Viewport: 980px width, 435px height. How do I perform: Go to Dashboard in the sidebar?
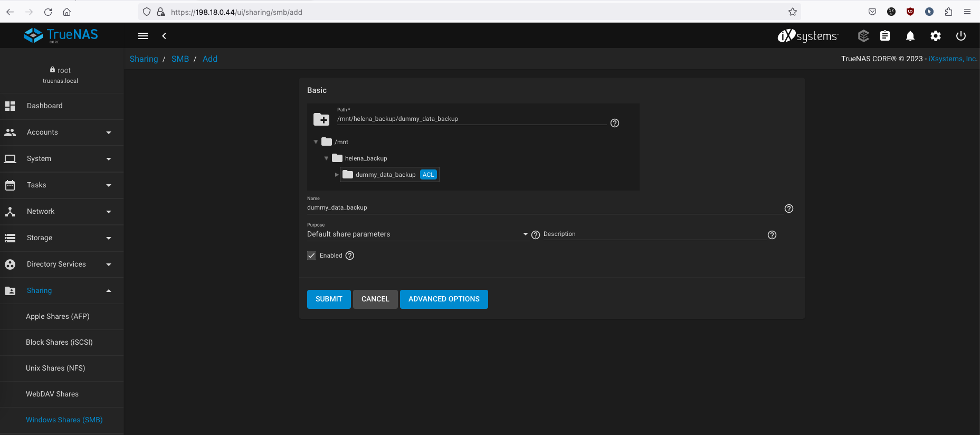click(x=45, y=106)
